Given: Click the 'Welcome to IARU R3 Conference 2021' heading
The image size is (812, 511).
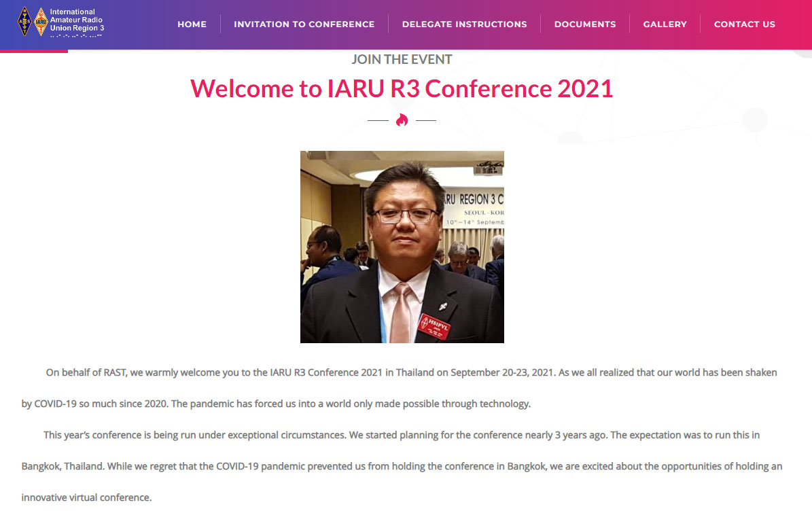Looking at the screenshot, I should [x=402, y=88].
